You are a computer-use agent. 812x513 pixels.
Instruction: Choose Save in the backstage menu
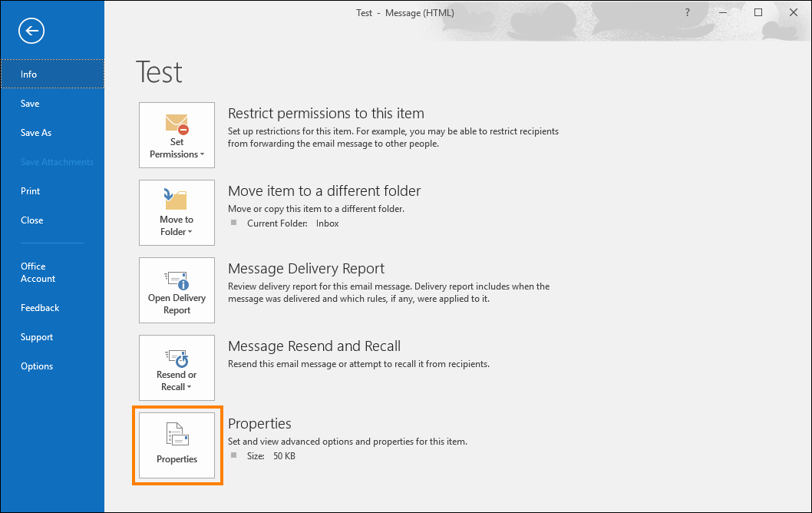(x=30, y=104)
